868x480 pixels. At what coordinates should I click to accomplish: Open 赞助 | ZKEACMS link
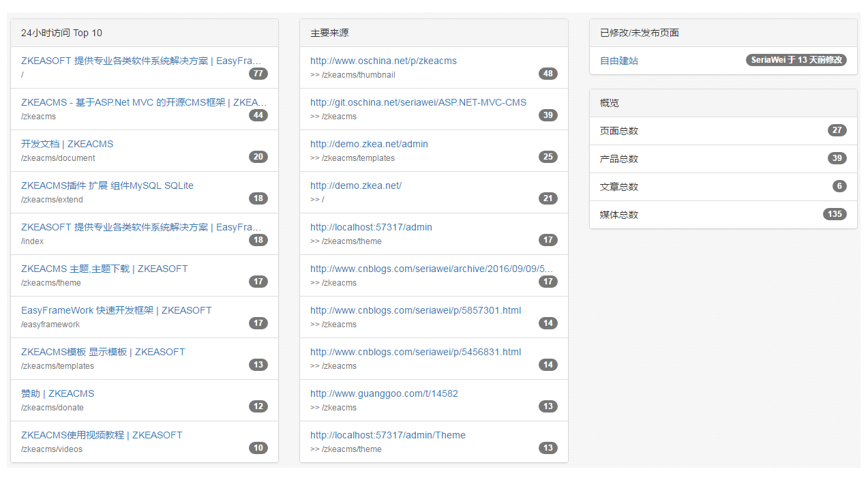[x=58, y=393]
